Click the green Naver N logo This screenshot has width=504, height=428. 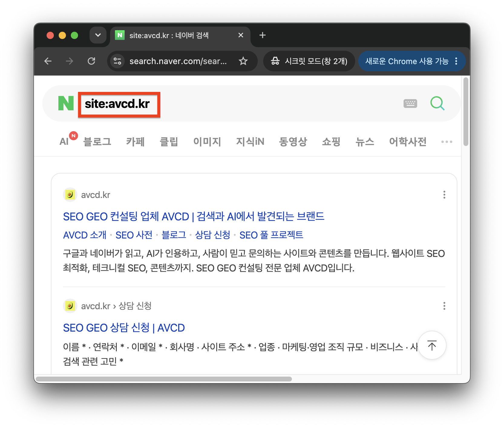pos(66,103)
